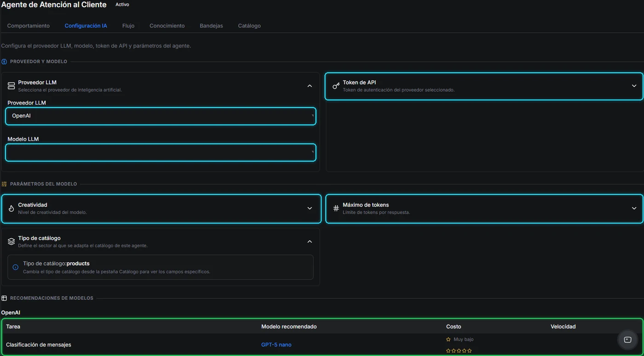Expand the Creatividad section

(161, 209)
